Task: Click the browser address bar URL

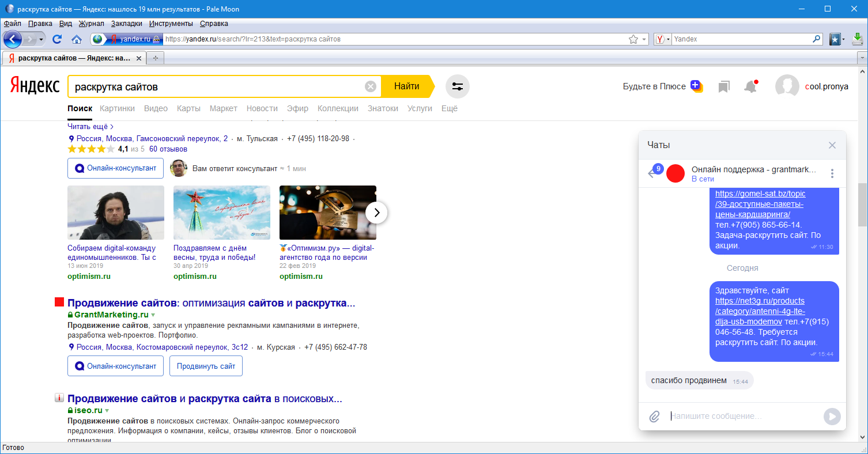Action: [x=395, y=39]
